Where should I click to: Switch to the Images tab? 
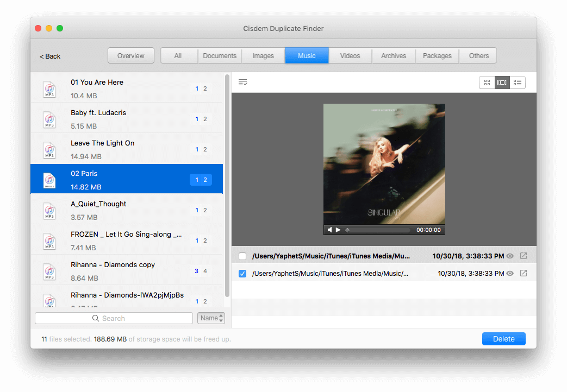click(263, 55)
